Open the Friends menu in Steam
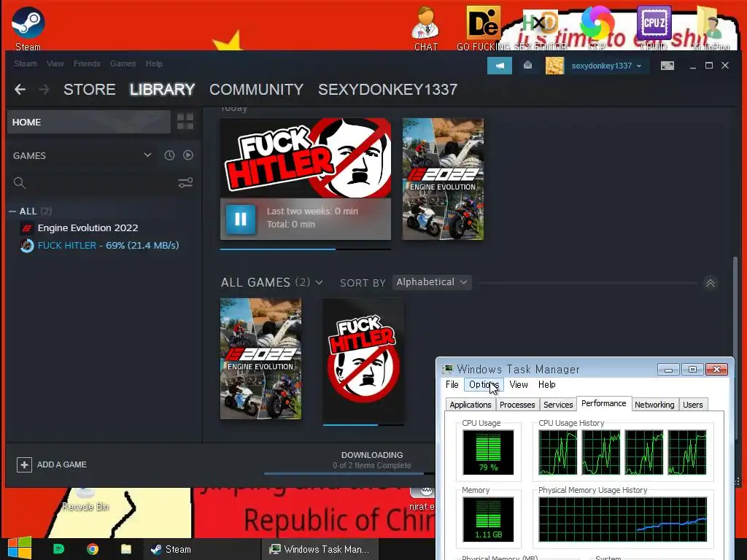Viewport: 747px width, 560px height. (x=87, y=63)
